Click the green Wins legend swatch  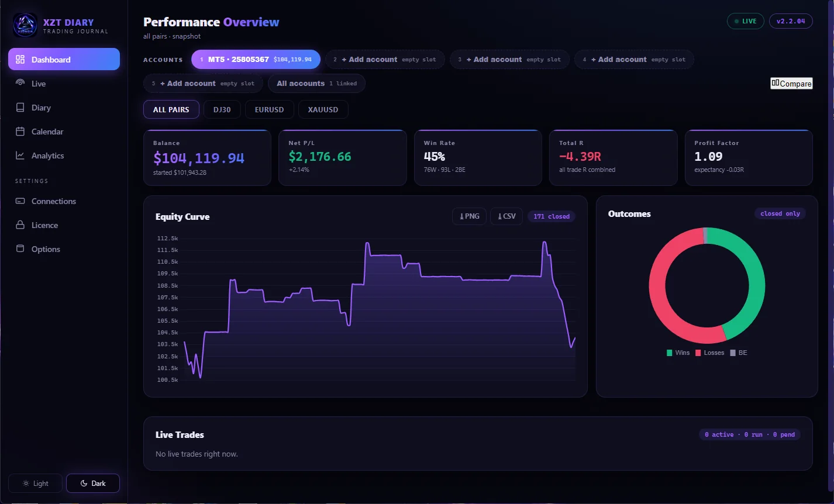pos(669,353)
